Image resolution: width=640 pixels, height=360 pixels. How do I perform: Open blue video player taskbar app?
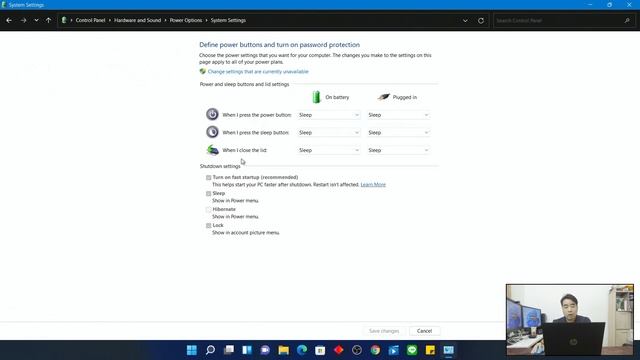tap(394, 350)
